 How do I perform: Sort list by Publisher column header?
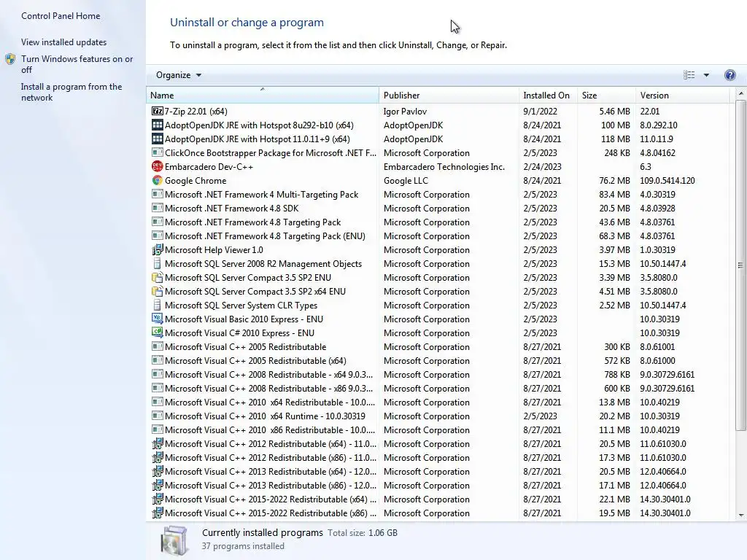tap(449, 96)
